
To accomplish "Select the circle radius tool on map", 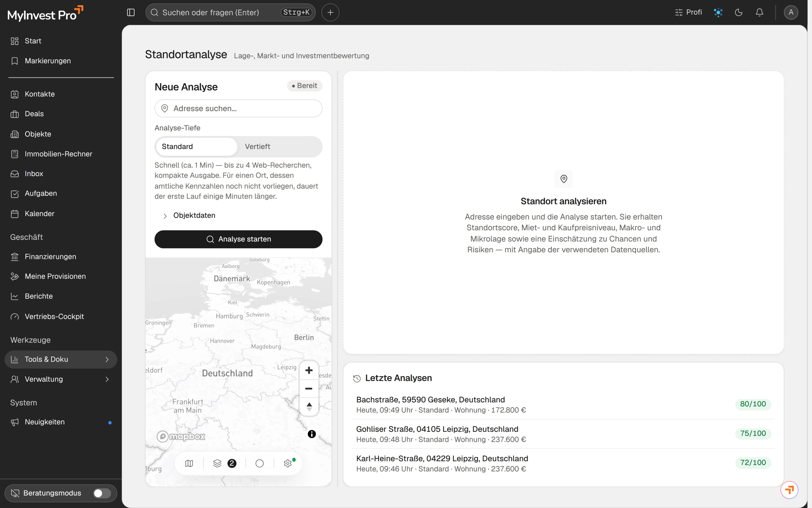I will tap(259, 463).
